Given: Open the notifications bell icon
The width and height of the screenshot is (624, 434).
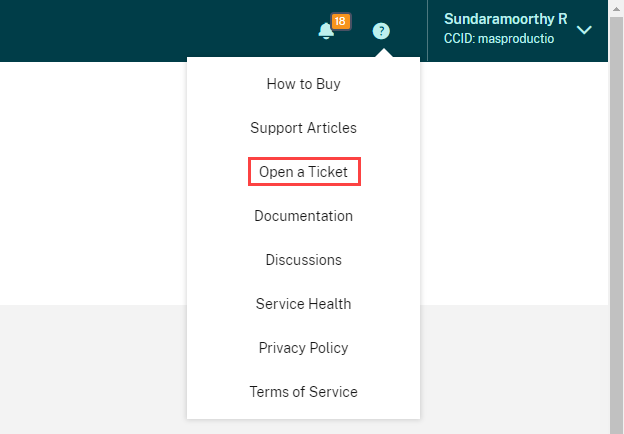Looking at the screenshot, I should (x=326, y=31).
